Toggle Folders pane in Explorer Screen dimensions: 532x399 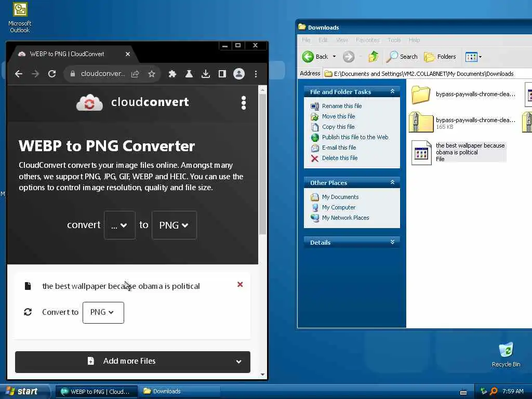point(440,57)
